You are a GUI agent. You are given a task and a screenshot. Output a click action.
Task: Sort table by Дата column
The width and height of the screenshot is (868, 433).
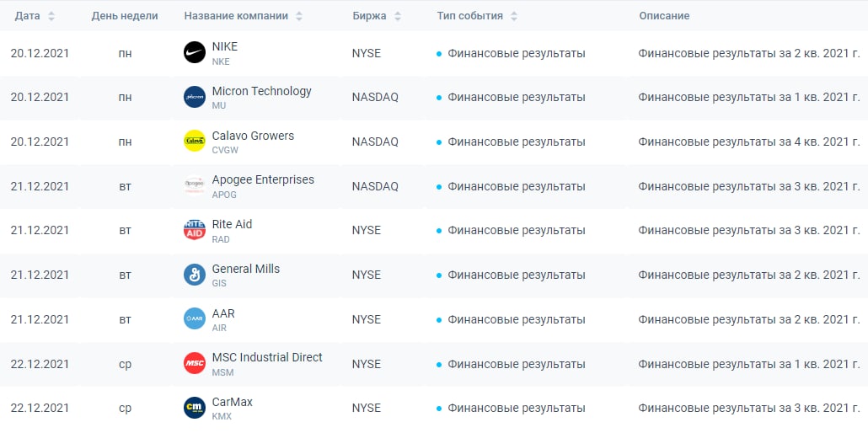[51, 16]
